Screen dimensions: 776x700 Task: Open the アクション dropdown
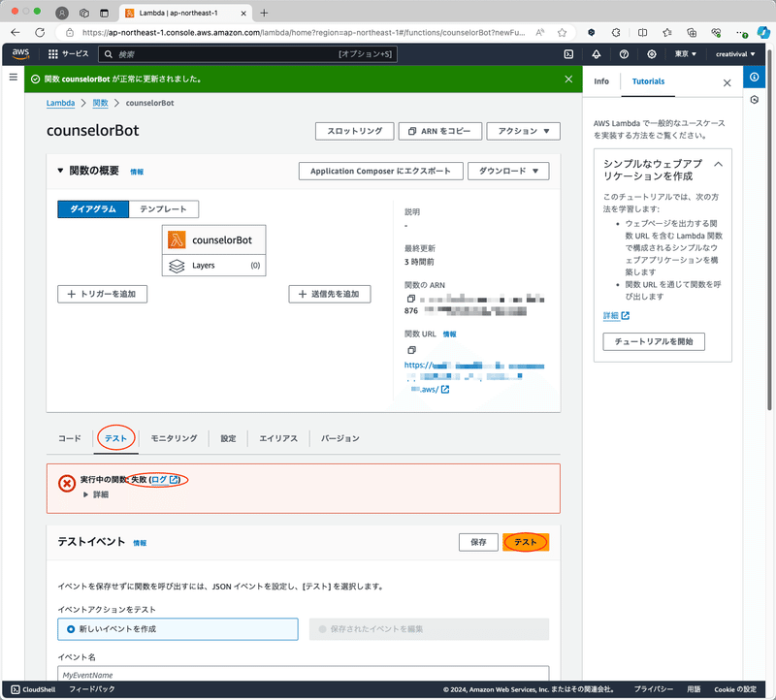523,131
